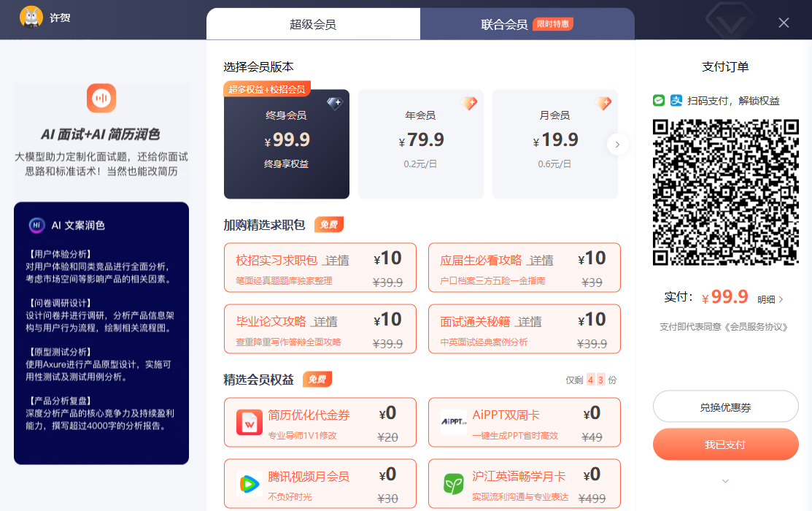Click the 扫码支付，解锁权益 text
The height and width of the screenshot is (511, 812).
pos(733,101)
